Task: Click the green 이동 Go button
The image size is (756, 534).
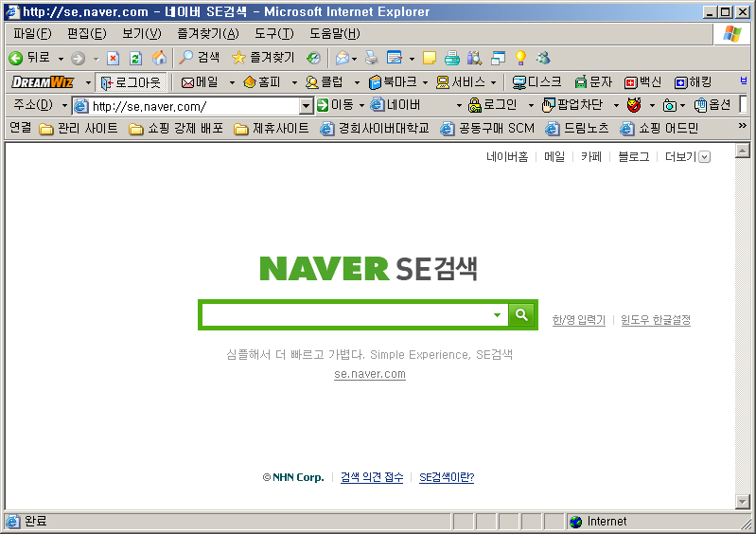Action: point(336,105)
